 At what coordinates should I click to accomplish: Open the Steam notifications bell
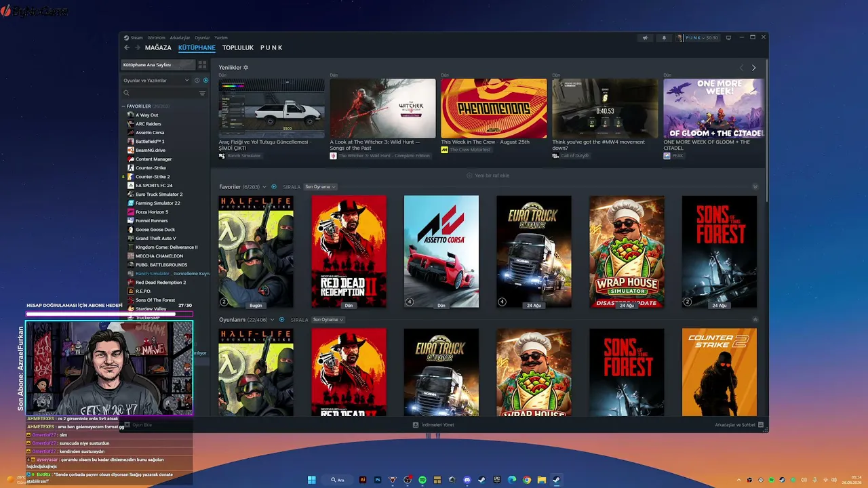pyautogui.click(x=664, y=37)
